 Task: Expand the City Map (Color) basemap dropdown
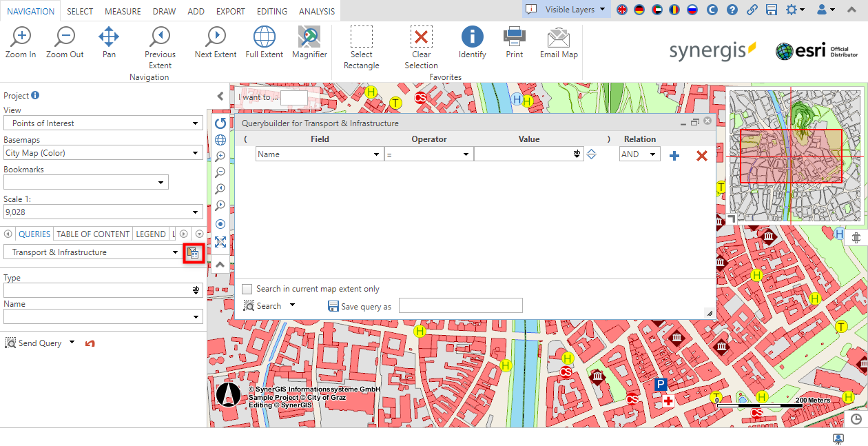point(195,152)
